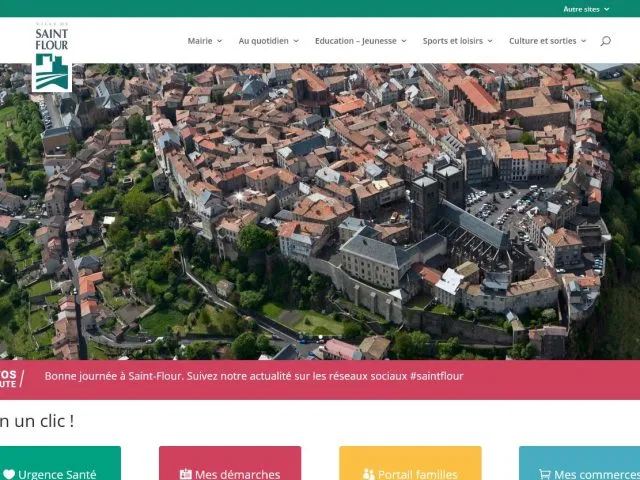This screenshot has height=480, width=640.
Task: Open the search magnifier icon
Action: click(x=605, y=41)
